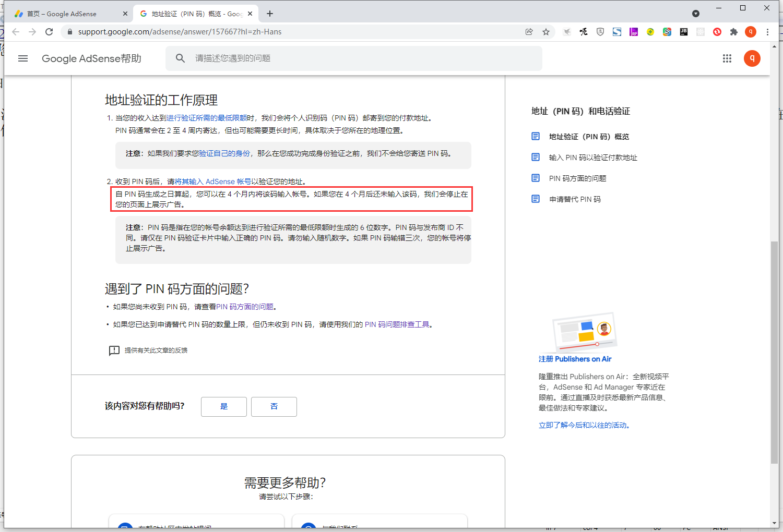783x532 pixels.
Task: Bookmark this page with star icon
Action: tap(546, 32)
